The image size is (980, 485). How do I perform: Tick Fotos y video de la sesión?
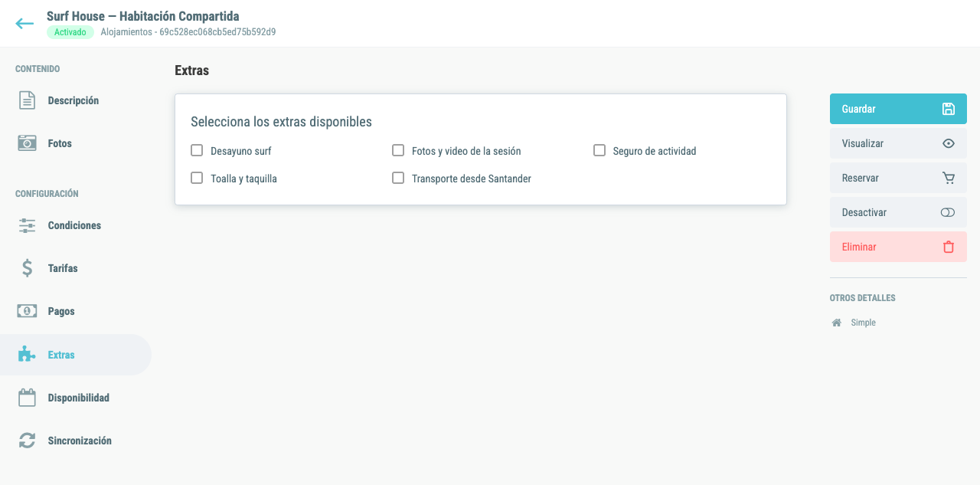pos(398,150)
